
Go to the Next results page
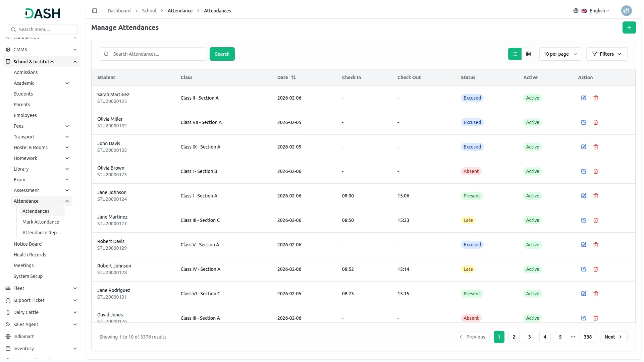click(613, 337)
